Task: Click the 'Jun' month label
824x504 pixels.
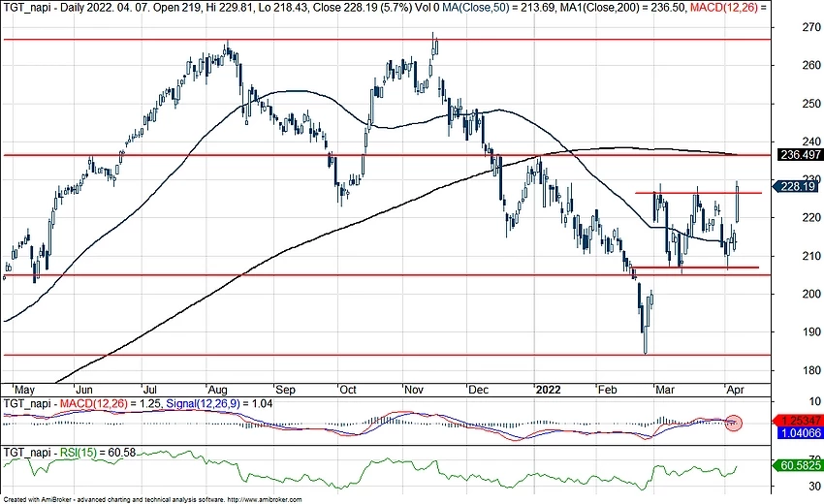Action: point(84,390)
